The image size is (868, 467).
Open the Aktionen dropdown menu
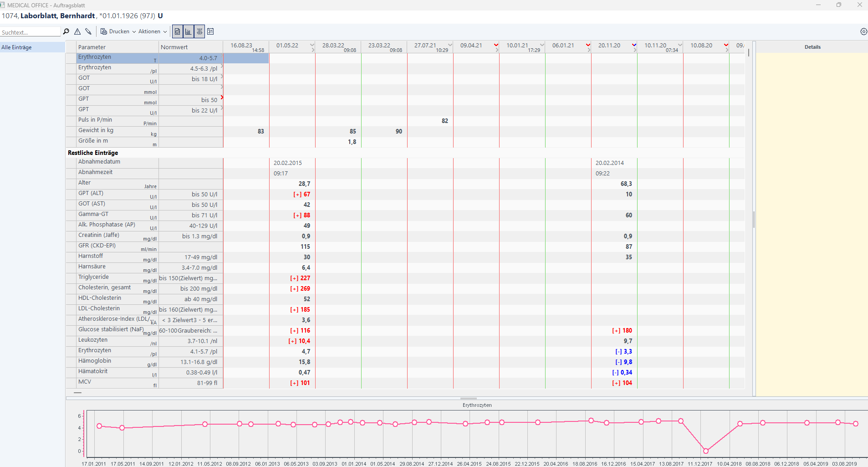153,31
